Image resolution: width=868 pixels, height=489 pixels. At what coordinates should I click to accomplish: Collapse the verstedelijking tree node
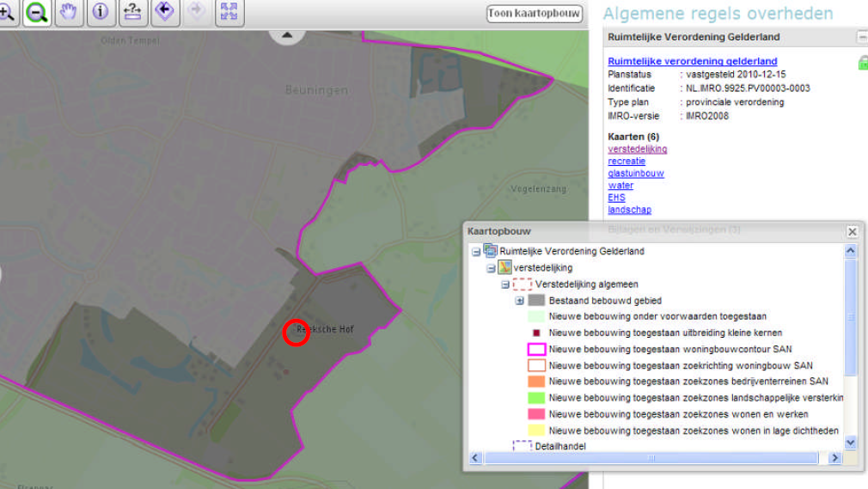pyautogui.click(x=491, y=269)
